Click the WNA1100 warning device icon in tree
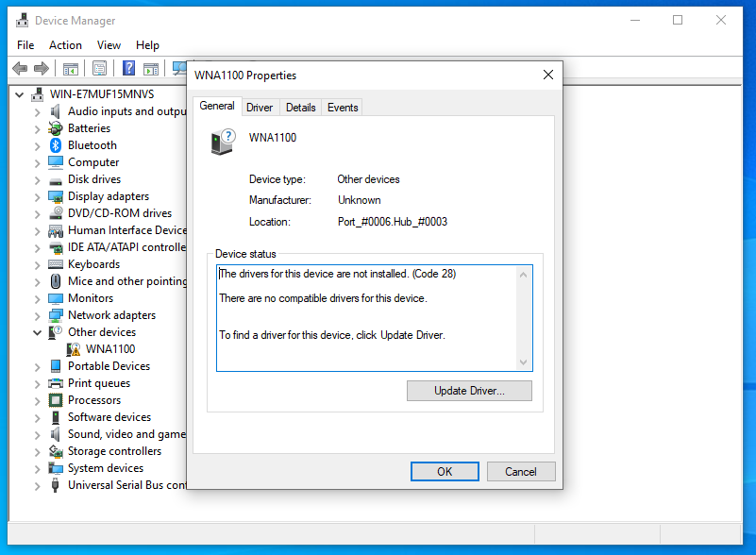Image resolution: width=756 pixels, height=555 pixels. click(74, 349)
